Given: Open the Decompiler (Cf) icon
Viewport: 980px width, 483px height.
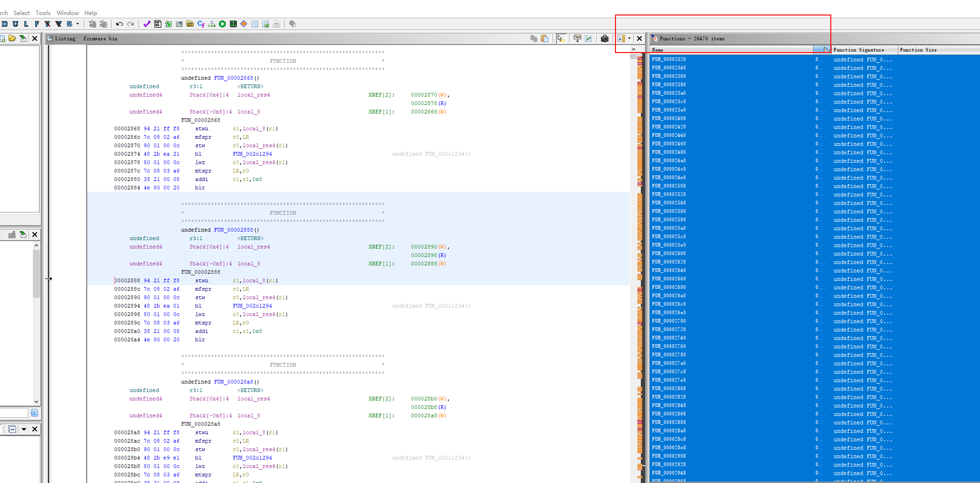Looking at the screenshot, I should tap(201, 24).
